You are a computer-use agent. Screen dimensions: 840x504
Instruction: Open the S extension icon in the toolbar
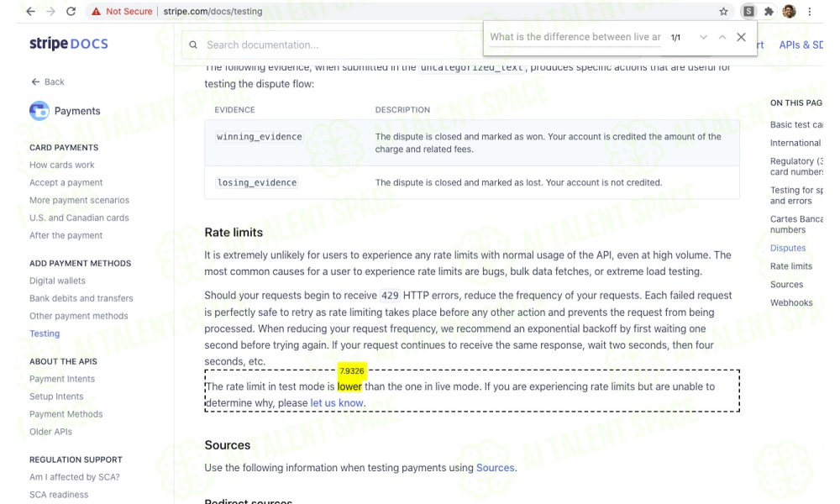(x=748, y=11)
